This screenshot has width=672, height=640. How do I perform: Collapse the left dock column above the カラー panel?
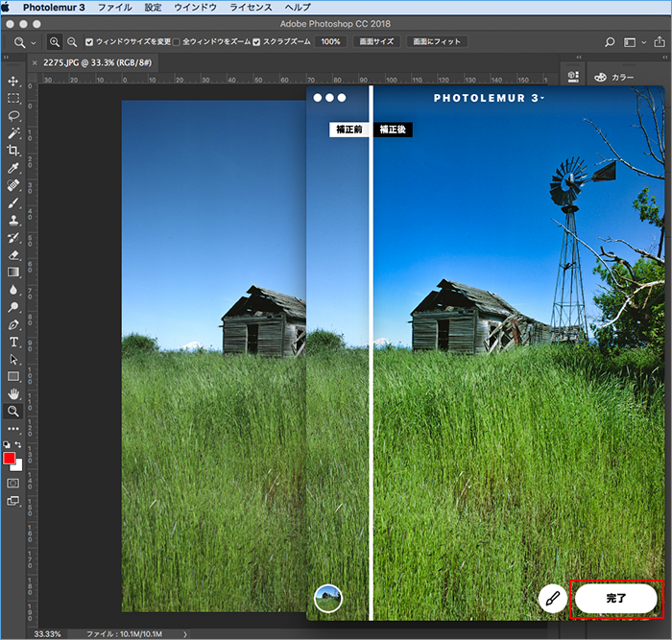click(579, 57)
